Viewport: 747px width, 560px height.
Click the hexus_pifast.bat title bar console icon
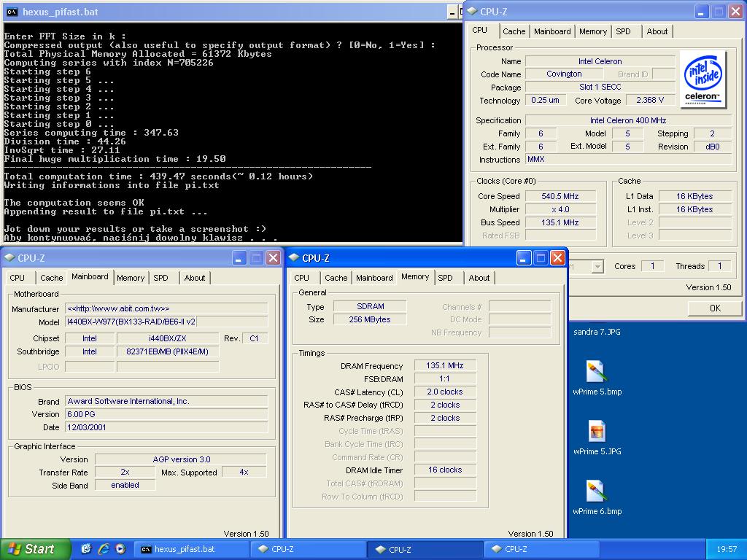click(13, 12)
